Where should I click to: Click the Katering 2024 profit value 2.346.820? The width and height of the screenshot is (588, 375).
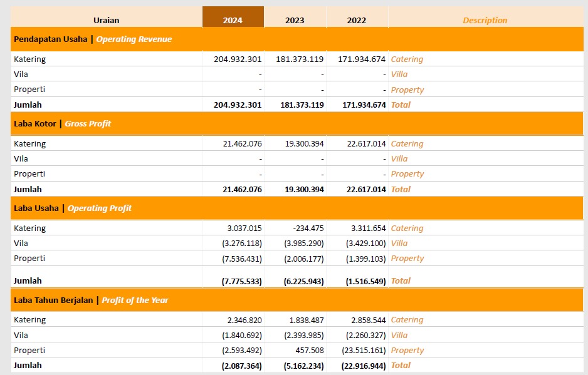244,320
